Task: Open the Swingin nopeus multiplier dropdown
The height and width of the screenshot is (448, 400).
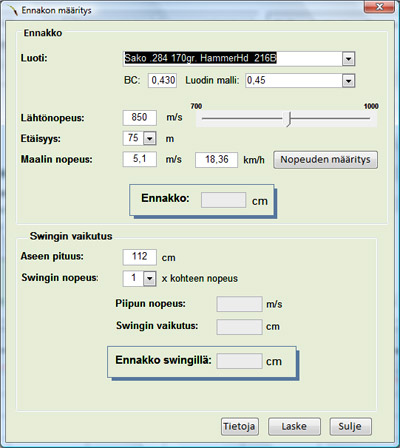Action: (150, 278)
